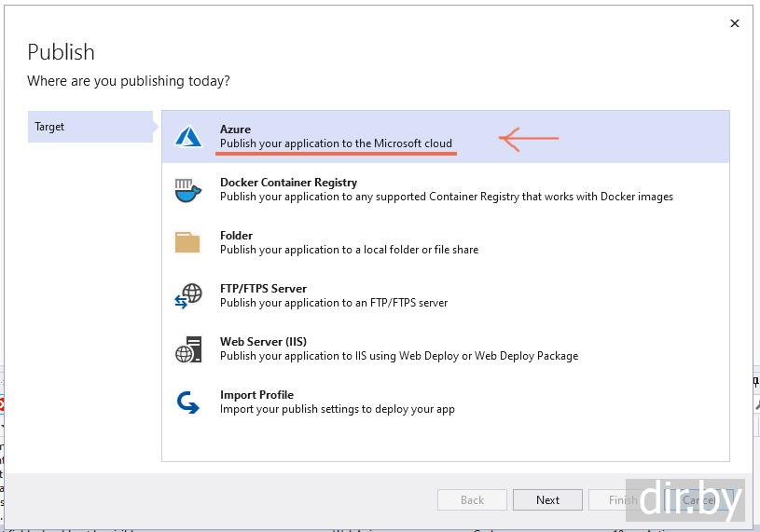Click the Import Profile arrow icon
760x532 pixels.
point(188,402)
